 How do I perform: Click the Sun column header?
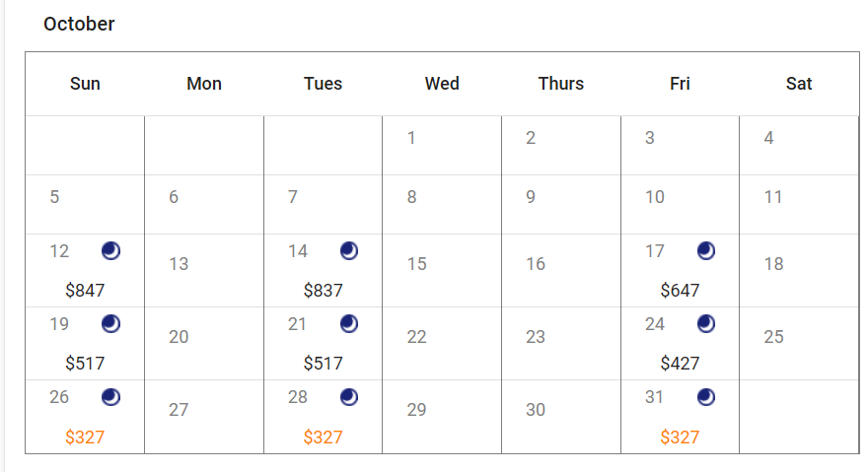(x=85, y=84)
